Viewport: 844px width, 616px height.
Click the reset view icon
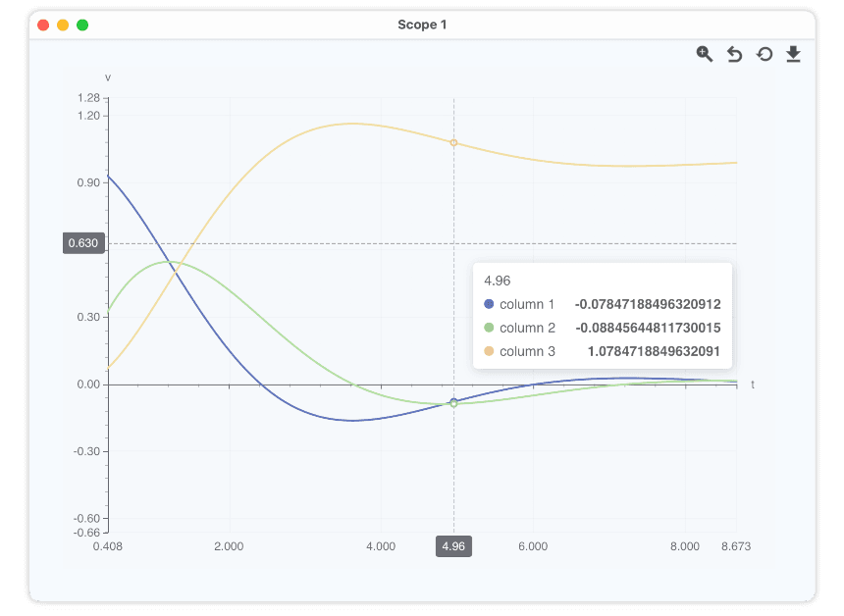(765, 55)
